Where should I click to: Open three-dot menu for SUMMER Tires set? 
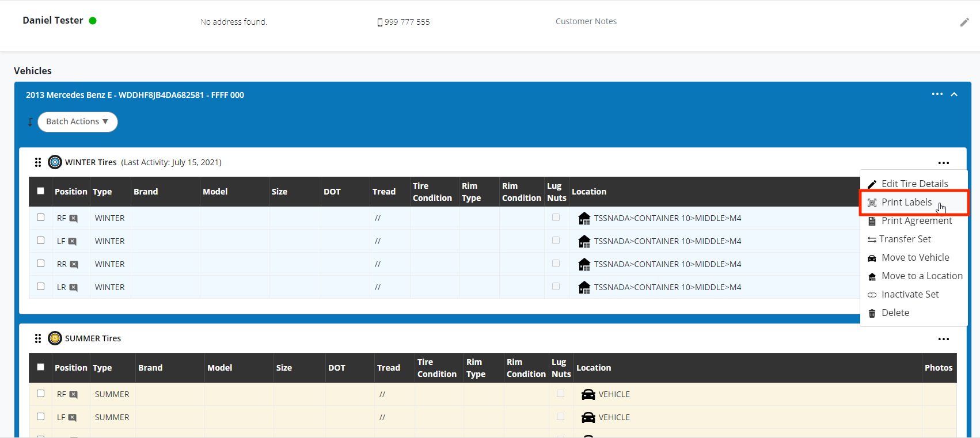(x=944, y=339)
